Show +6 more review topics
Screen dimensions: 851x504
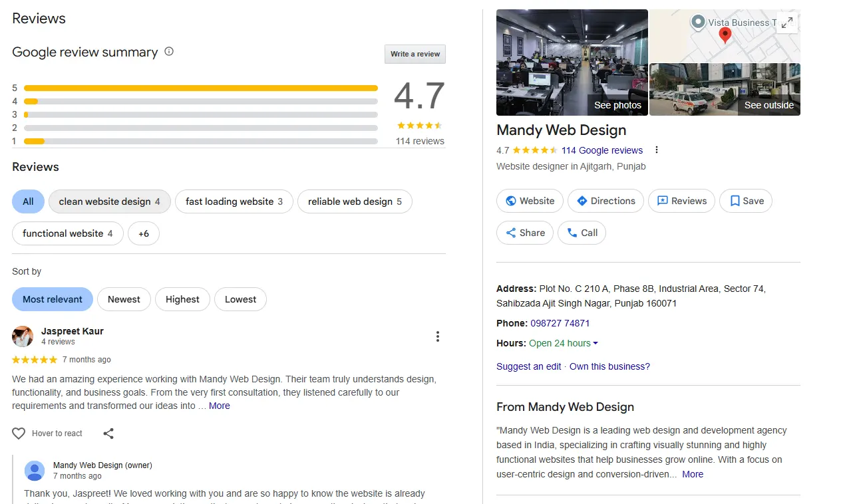pos(144,233)
